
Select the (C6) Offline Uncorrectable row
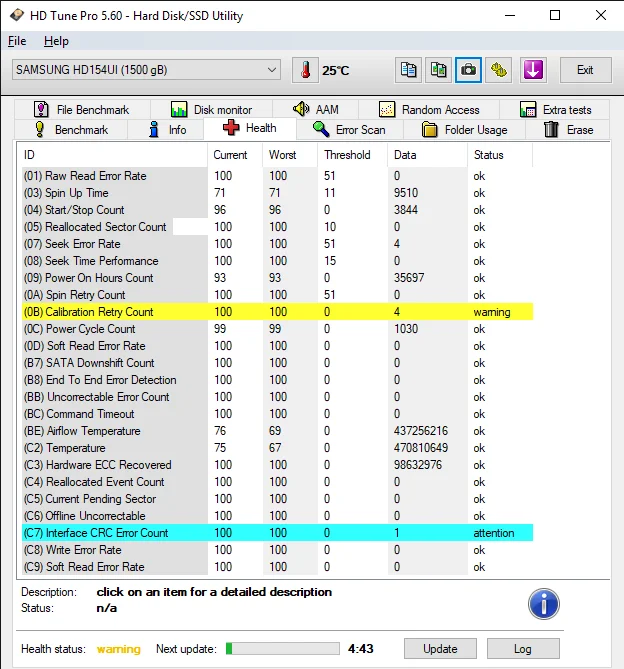pyautogui.click(x=277, y=516)
